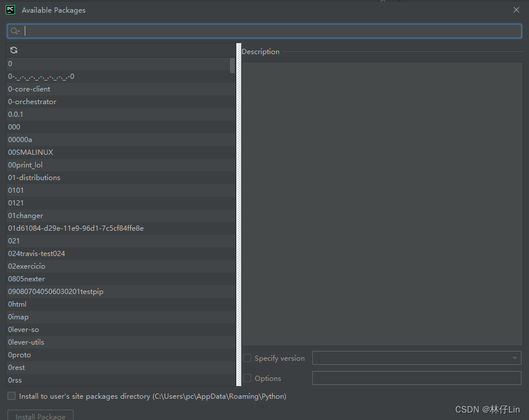The width and height of the screenshot is (529, 420).
Task: Select the 02exercicio package
Action: [x=121, y=266]
